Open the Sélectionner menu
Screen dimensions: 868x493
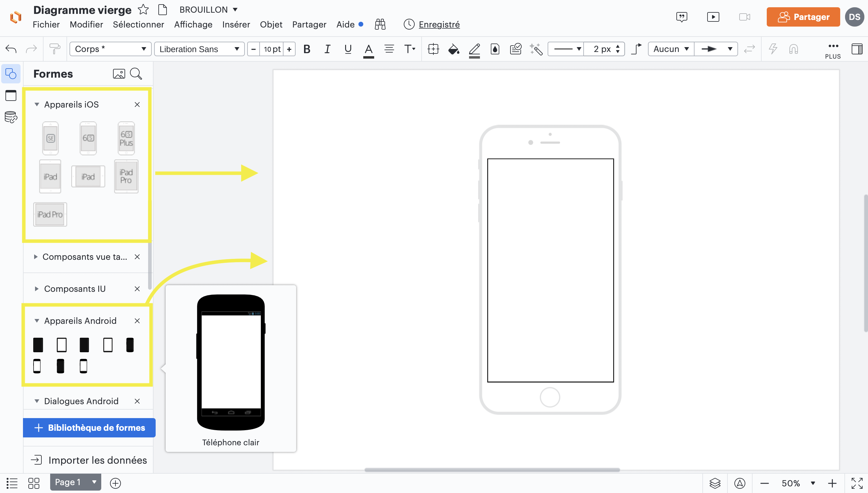(138, 24)
